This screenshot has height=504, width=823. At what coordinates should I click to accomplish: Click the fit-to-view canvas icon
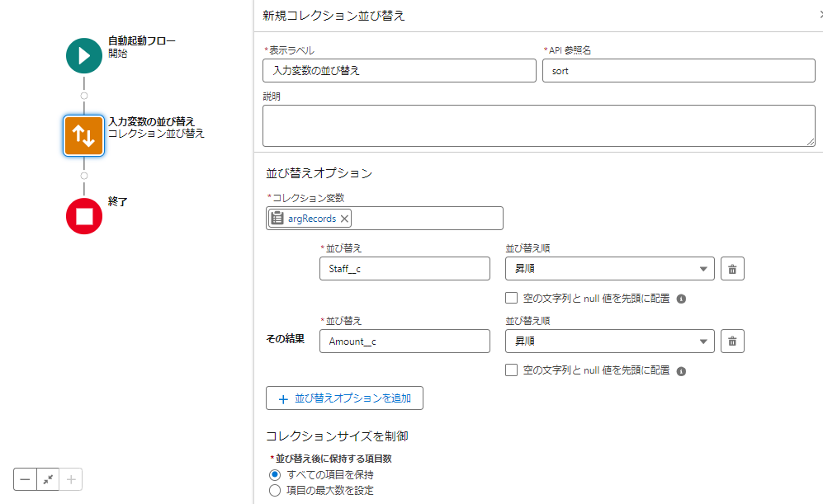click(48, 479)
